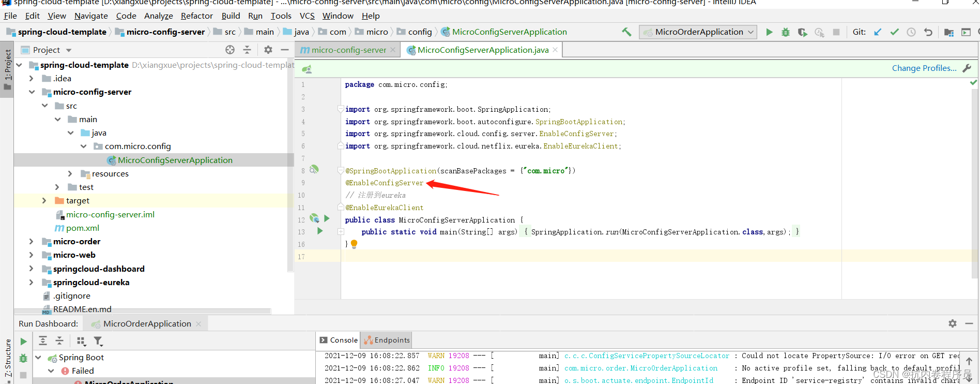Open Run Dashboard settings gear
Screen dimensions: 980x384
click(x=953, y=323)
